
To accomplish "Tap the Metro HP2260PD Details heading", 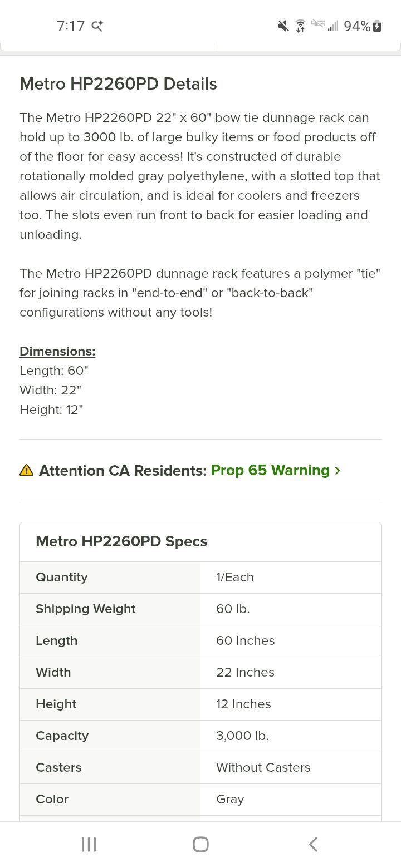I will click(118, 84).
